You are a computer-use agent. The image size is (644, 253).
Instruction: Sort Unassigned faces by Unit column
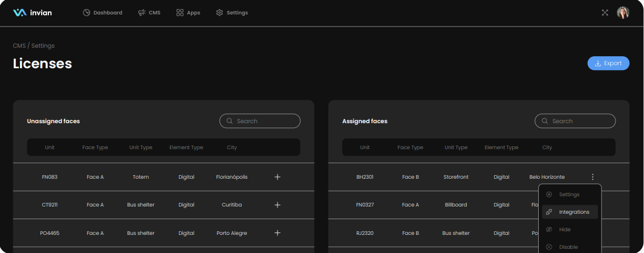pos(50,147)
